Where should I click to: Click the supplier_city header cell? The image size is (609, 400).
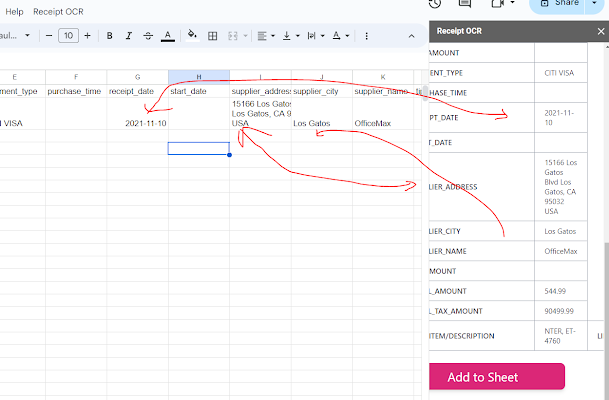click(x=322, y=91)
